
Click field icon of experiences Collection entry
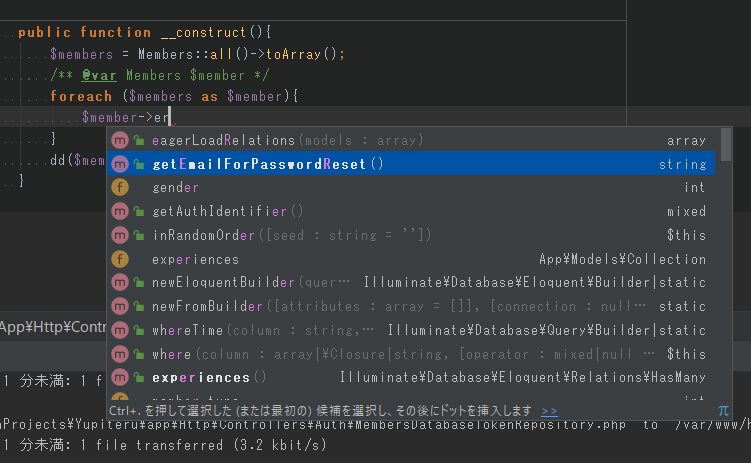(120, 259)
